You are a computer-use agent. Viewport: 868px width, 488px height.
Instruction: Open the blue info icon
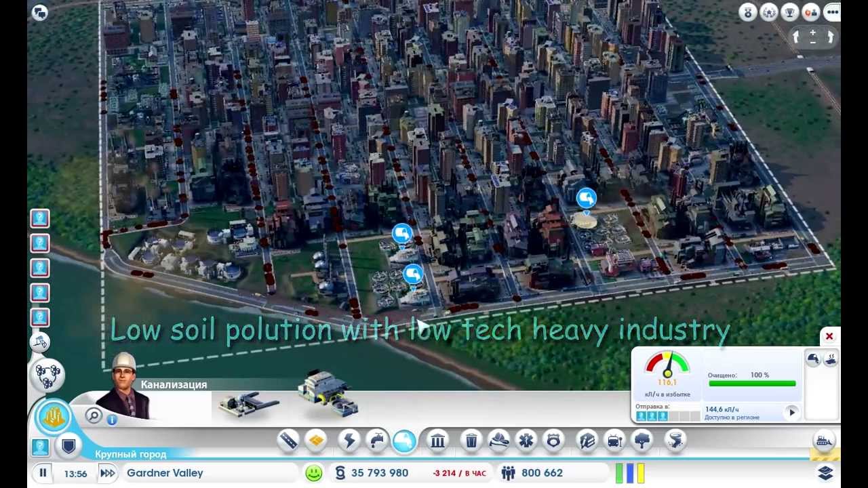(112, 420)
